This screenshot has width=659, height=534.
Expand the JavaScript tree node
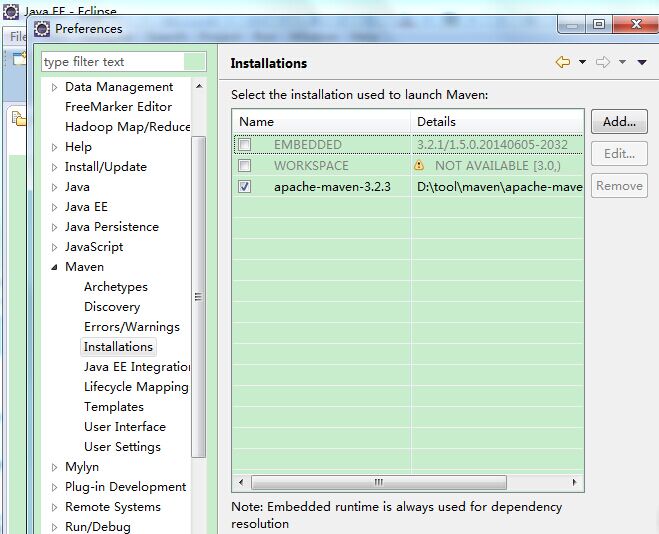(54, 247)
